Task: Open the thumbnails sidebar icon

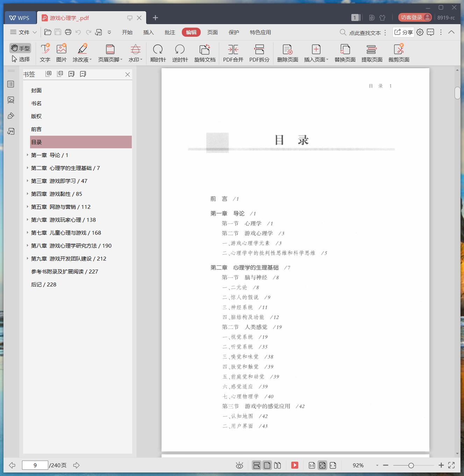Action: coord(11,100)
